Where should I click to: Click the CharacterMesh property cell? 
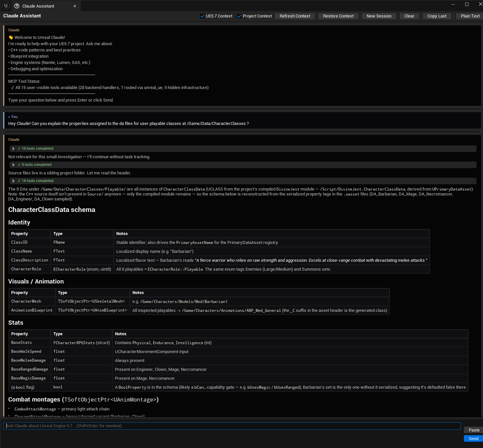(x=32, y=302)
